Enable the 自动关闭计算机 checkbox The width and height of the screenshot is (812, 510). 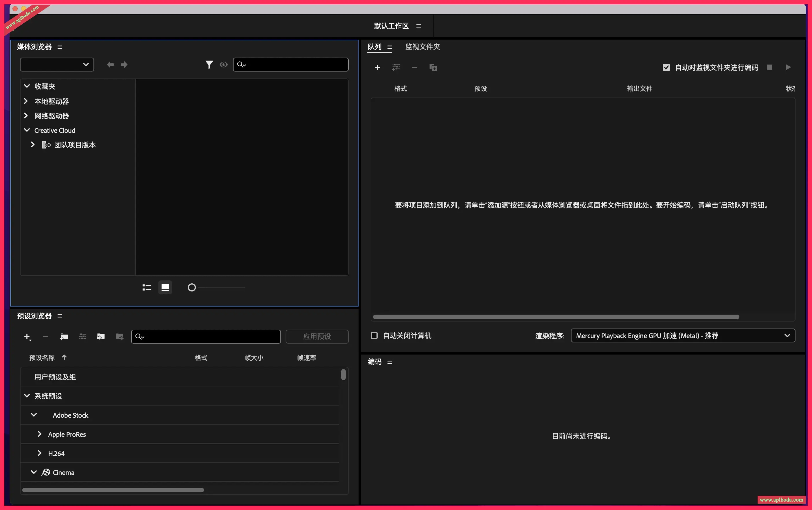tap(374, 335)
